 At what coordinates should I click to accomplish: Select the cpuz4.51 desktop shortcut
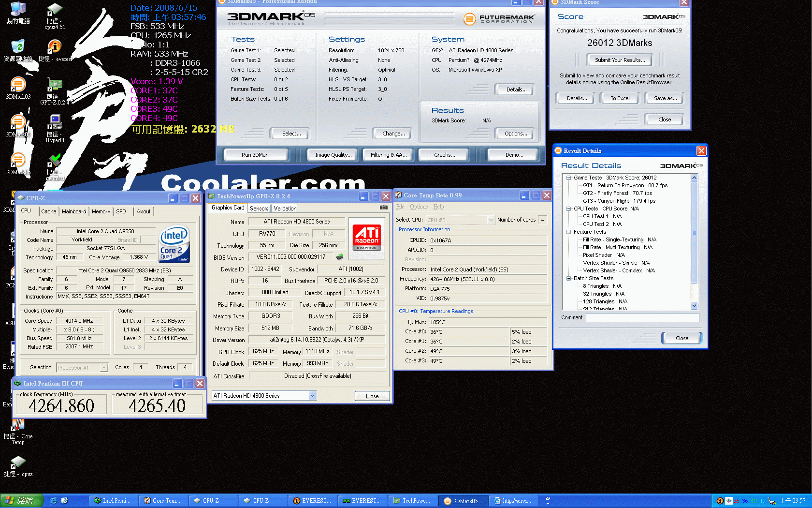tap(55, 16)
